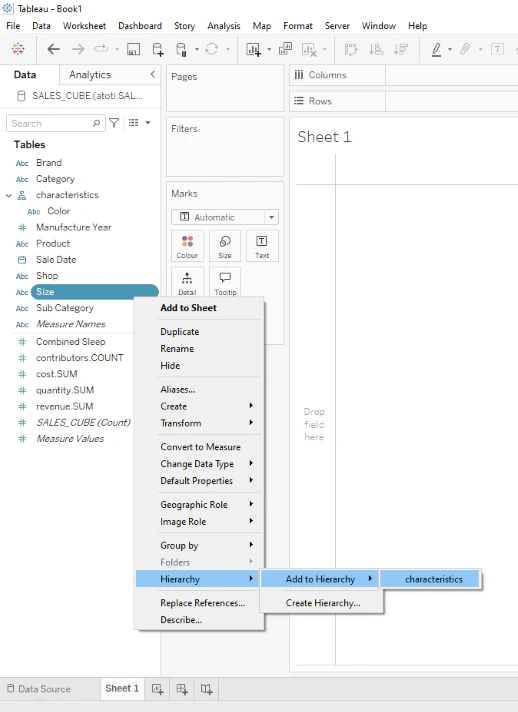
Task: Click the Group Members paperclip icon
Action: (x=465, y=49)
